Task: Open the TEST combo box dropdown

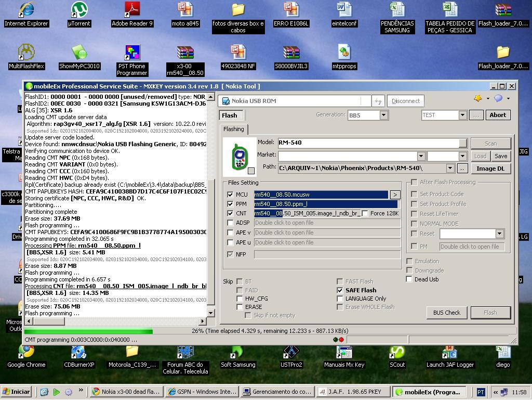Action: (x=462, y=115)
